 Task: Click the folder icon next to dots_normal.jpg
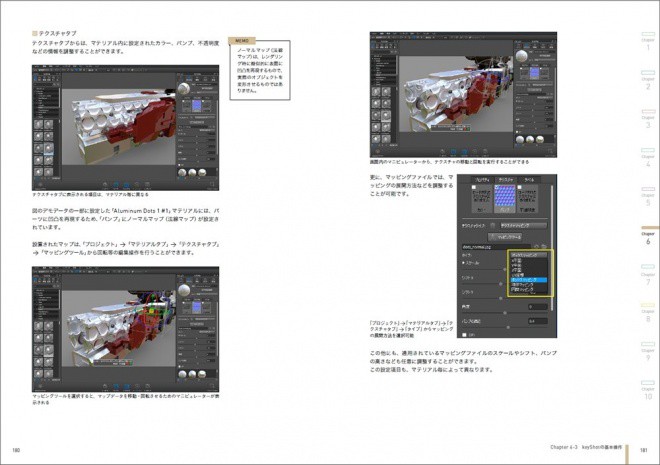[x=544, y=247]
